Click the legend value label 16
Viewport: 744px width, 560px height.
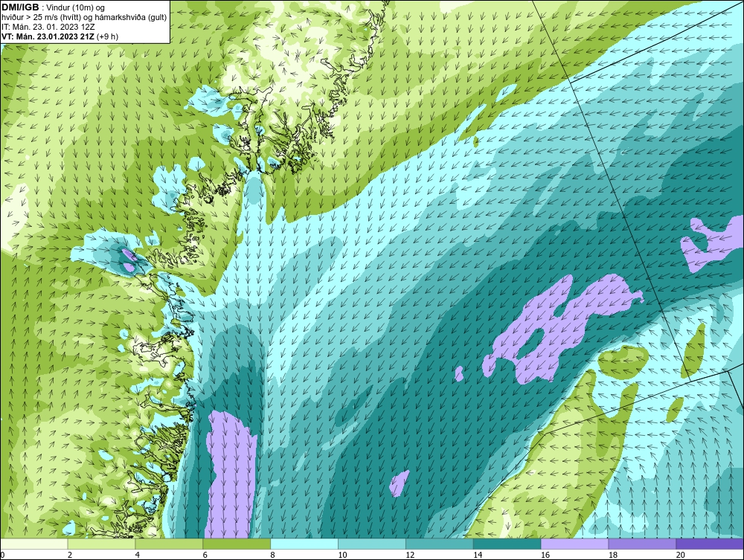click(x=545, y=555)
